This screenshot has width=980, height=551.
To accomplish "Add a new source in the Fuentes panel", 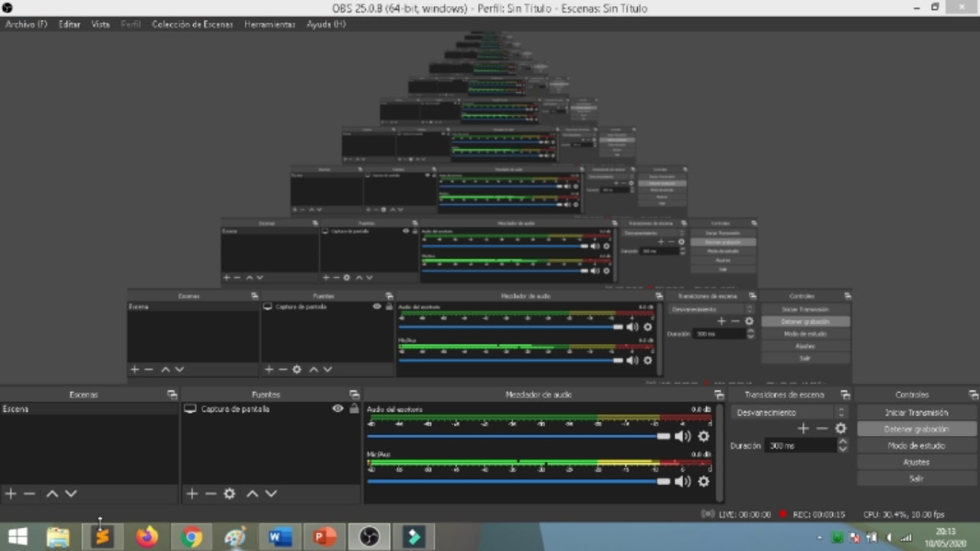I will (192, 494).
